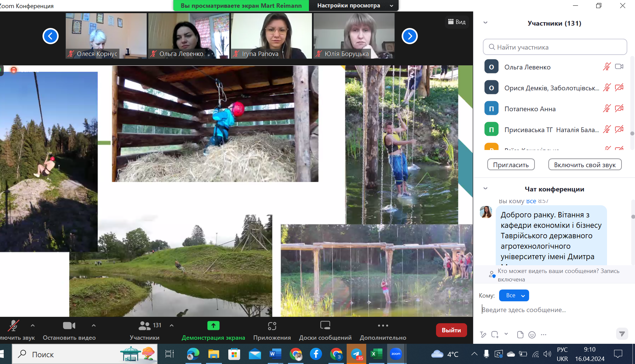This screenshot has height=364, width=635.
Task: Click Включить свой звук button
Action: pos(585,165)
